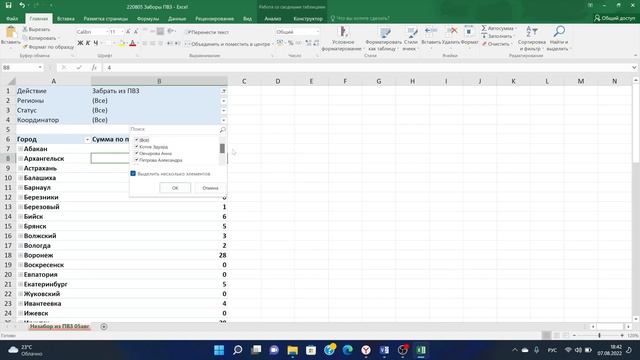
Task: Apply the yellow fill color bucket
Action: (121, 43)
